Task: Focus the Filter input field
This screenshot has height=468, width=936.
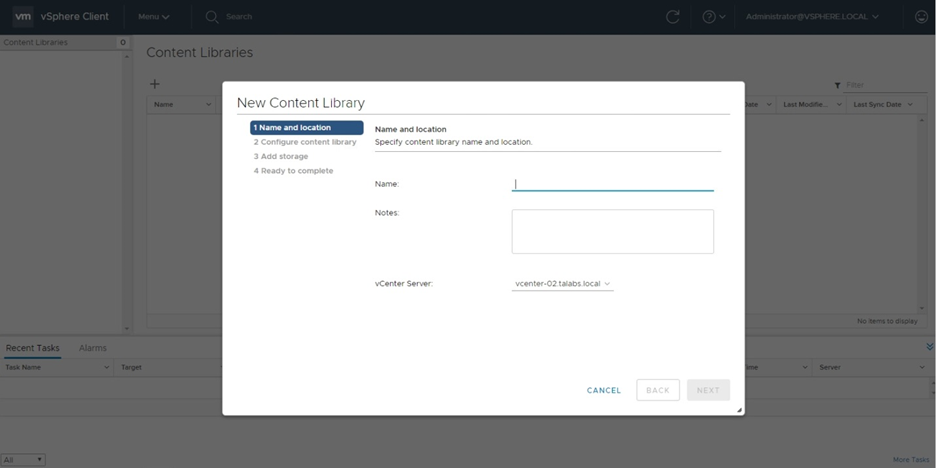Action: (x=885, y=85)
